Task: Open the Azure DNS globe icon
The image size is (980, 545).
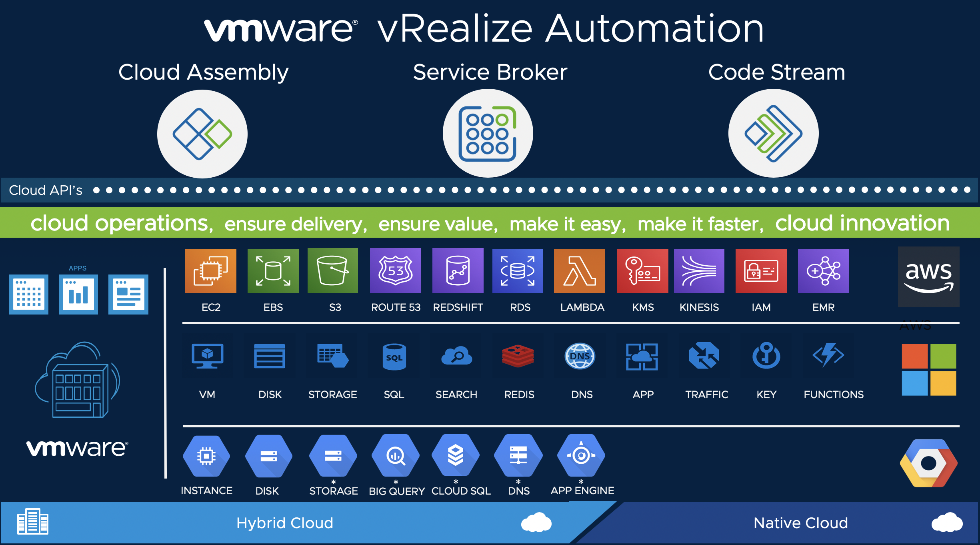Action: [x=580, y=356]
